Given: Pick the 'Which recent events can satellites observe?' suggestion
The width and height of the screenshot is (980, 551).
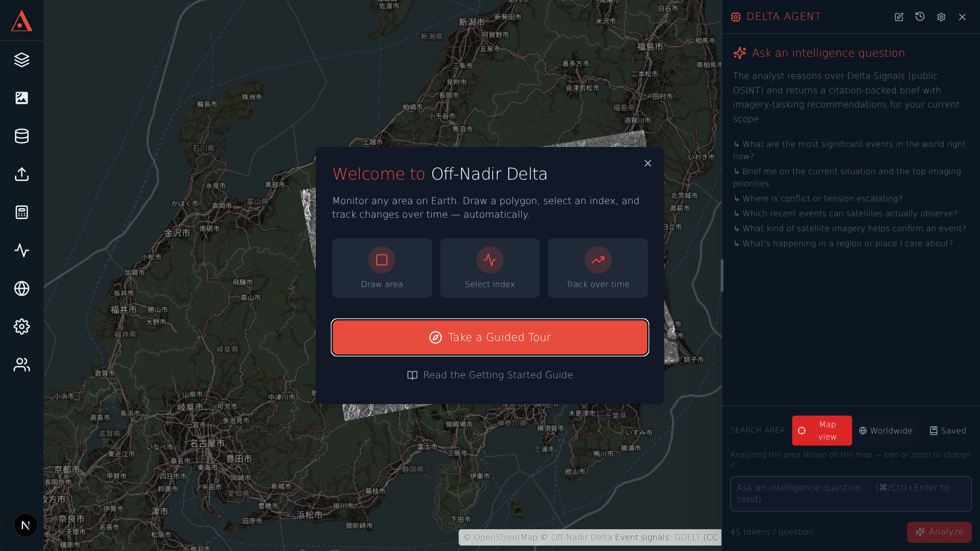Looking at the screenshot, I should 845,214.
